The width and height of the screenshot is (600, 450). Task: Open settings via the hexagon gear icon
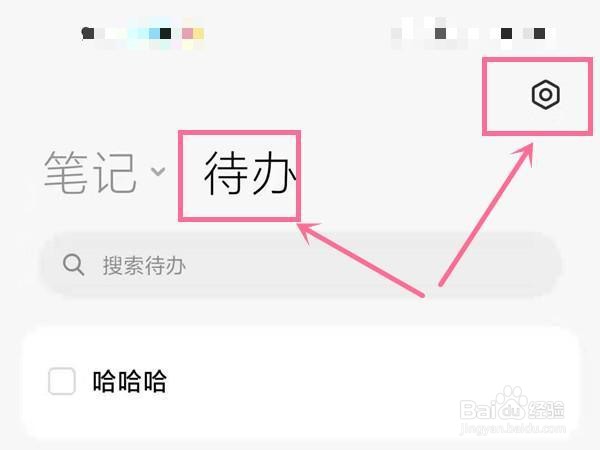(546, 95)
